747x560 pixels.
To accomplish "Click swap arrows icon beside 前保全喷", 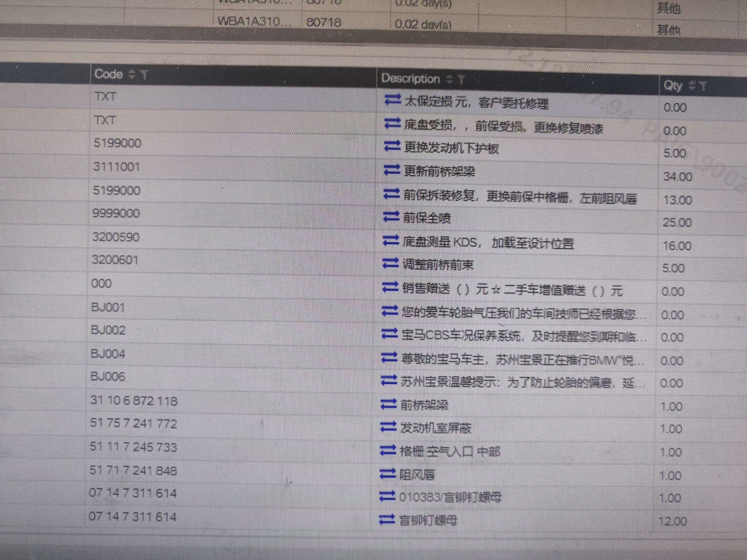I will [391, 216].
